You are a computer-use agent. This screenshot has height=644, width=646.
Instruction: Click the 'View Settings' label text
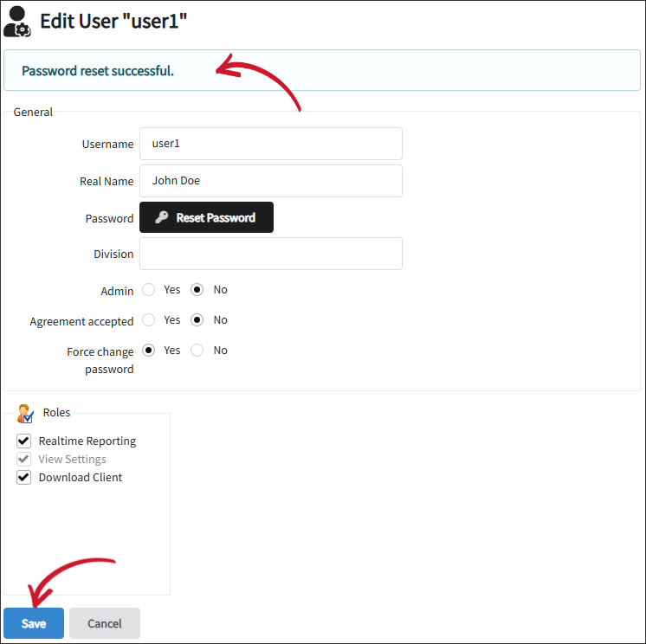72,459
